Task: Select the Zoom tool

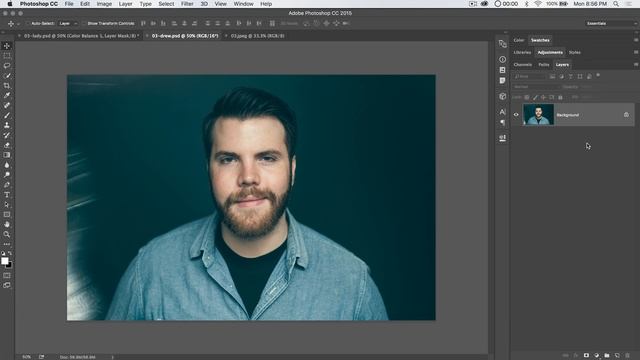Action: tap(7, 234)
